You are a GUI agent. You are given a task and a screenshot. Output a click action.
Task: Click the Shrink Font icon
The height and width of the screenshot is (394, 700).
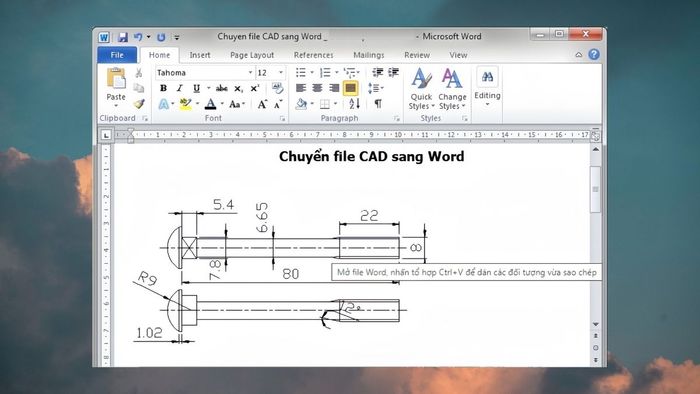click(278, 104)
